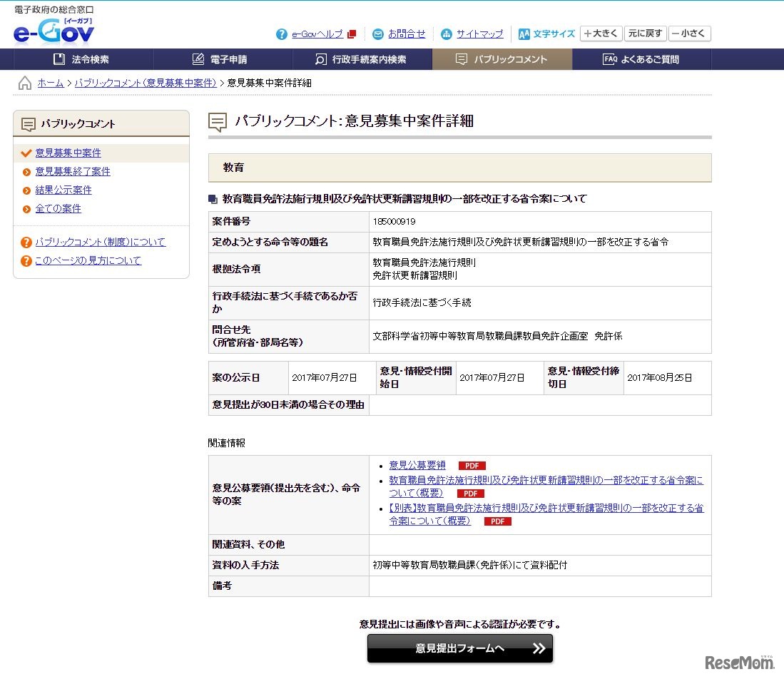Click the e-Govヘルプ question mark icon
Screen dimensions: 784x679
[282, 34]
